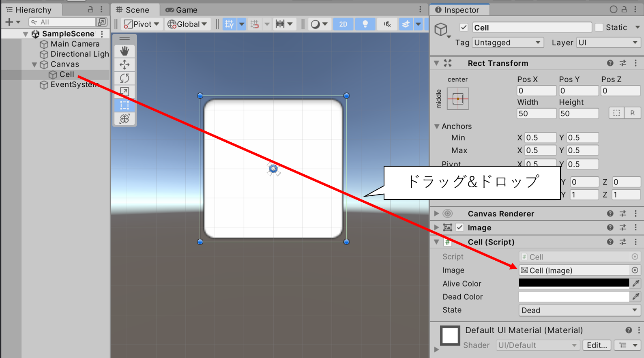
Task: Toggle 2D view mode
Action: click(x=343, y=24)
